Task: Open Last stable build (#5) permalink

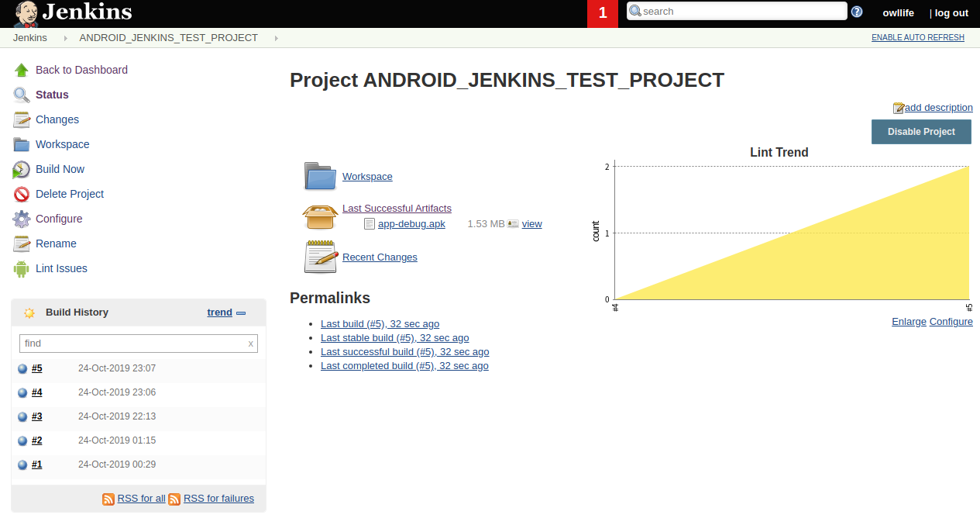Action: coord(395,338)
